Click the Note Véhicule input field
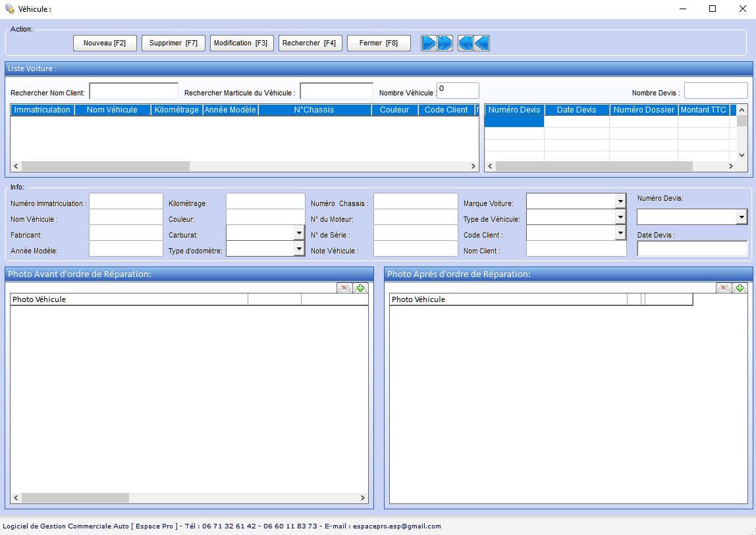Screen dimensions: 756x535 coord(416,249)
